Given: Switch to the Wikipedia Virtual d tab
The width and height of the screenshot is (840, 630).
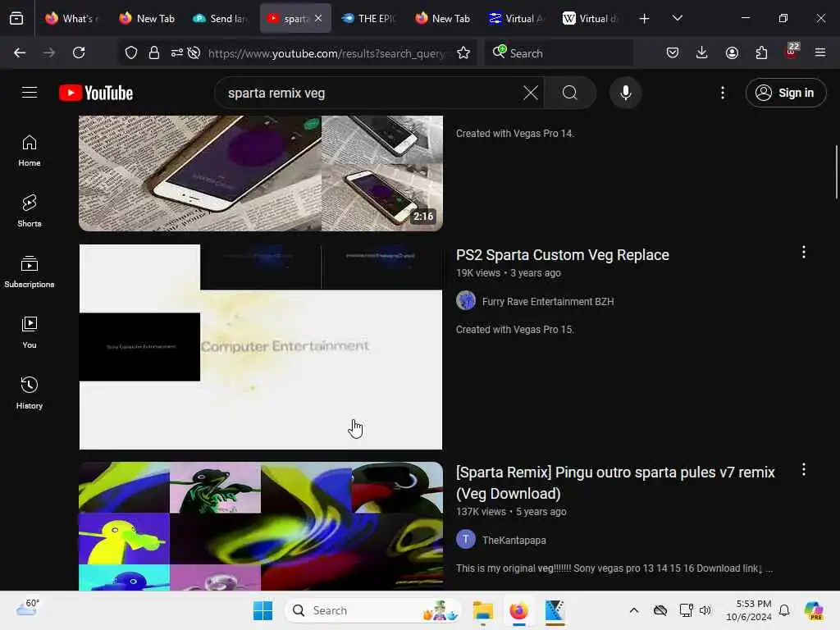Looking at the screenshot, I should tap(591, 19).
